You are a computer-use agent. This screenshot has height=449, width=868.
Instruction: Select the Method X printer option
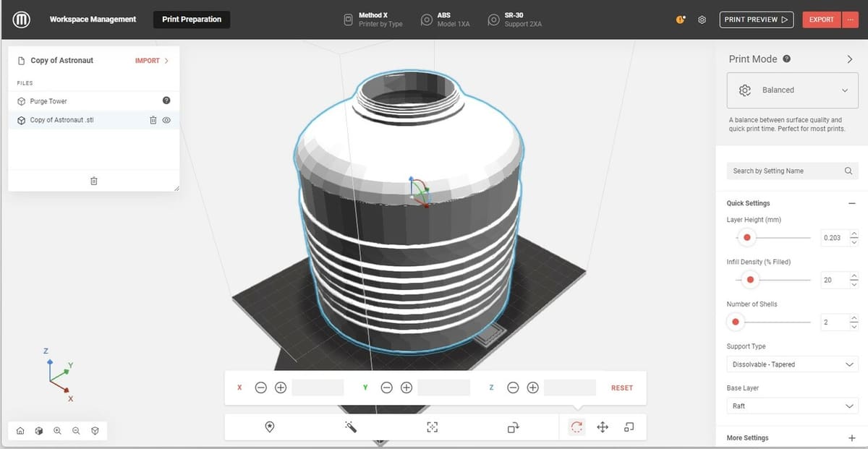coord(373,20)
